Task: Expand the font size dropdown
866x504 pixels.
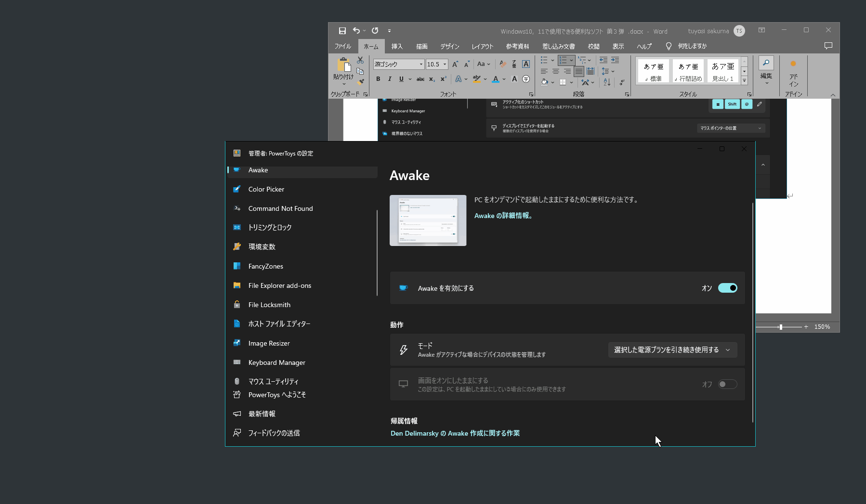Action: [x=445, y=64]
